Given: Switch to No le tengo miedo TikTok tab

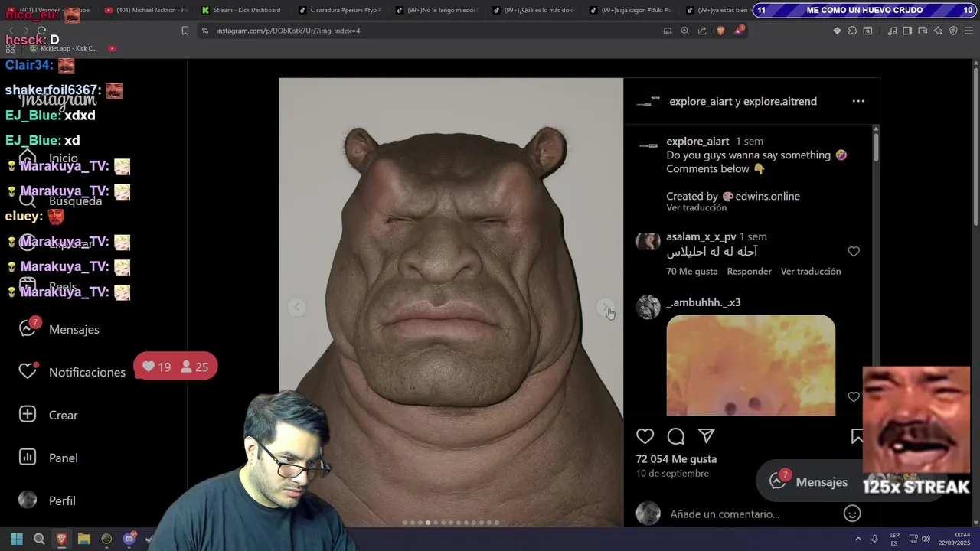Looking at the screenshot, I should pos(436,10).
